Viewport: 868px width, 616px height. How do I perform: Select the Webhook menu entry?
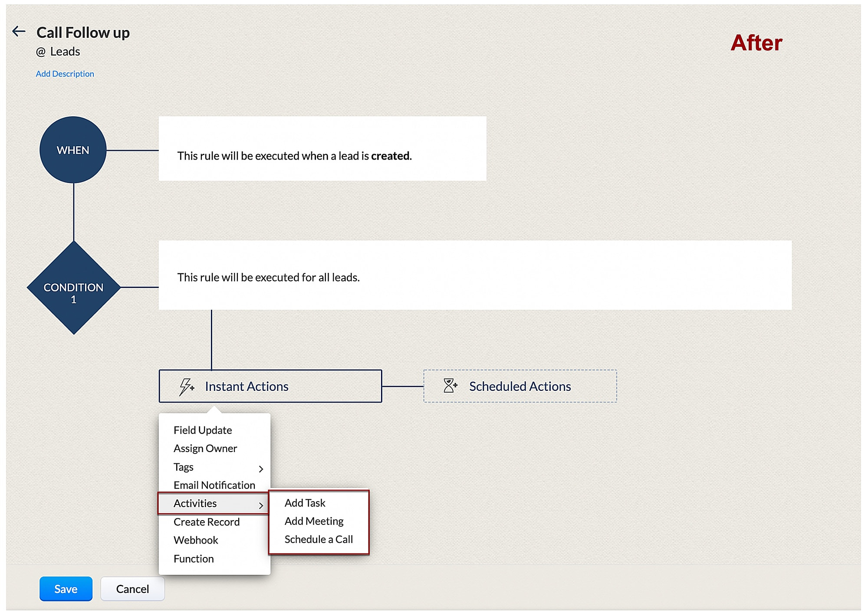pos(196,540)
